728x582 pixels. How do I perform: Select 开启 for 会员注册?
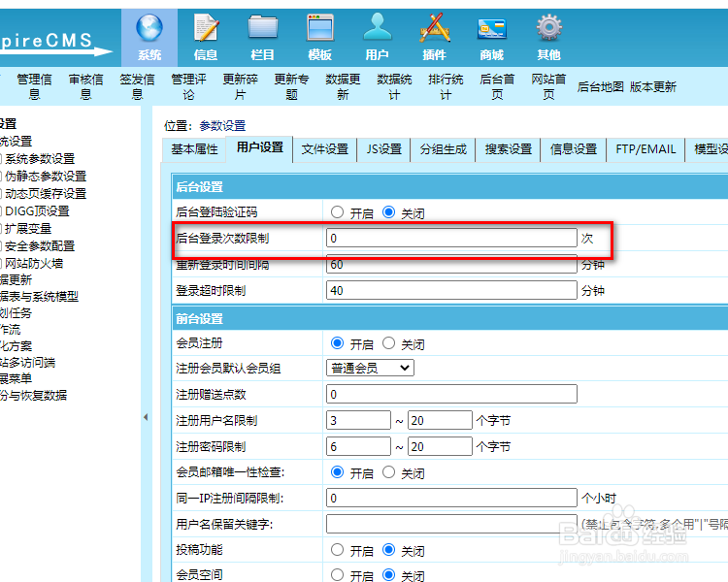pyautogui.click(x=337, y=343)
